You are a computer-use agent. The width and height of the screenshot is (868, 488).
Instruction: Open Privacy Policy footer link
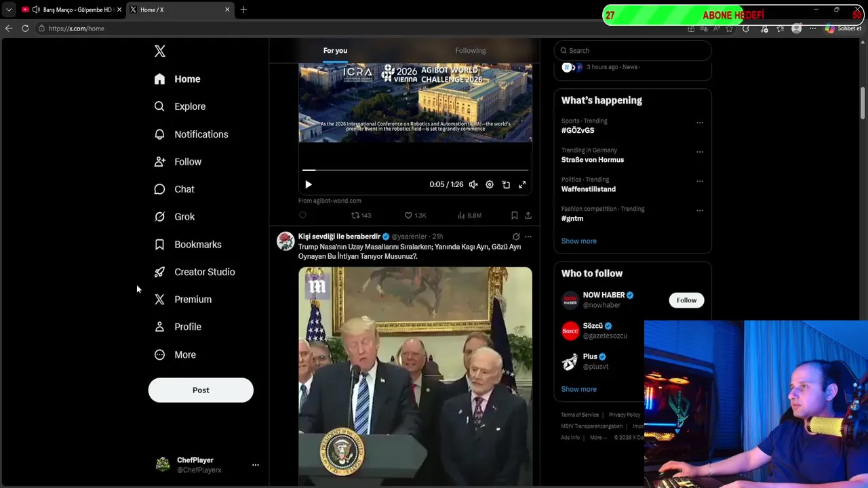tap(625, 415)
